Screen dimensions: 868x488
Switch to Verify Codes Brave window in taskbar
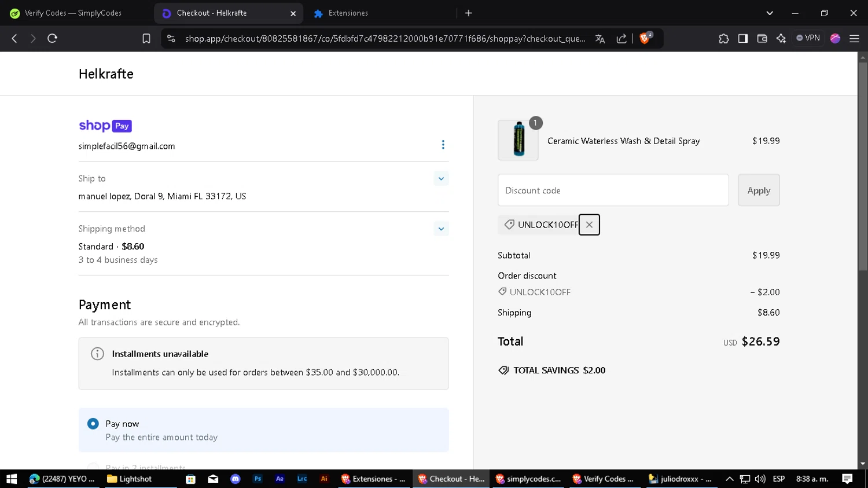[x=605, y=479]
